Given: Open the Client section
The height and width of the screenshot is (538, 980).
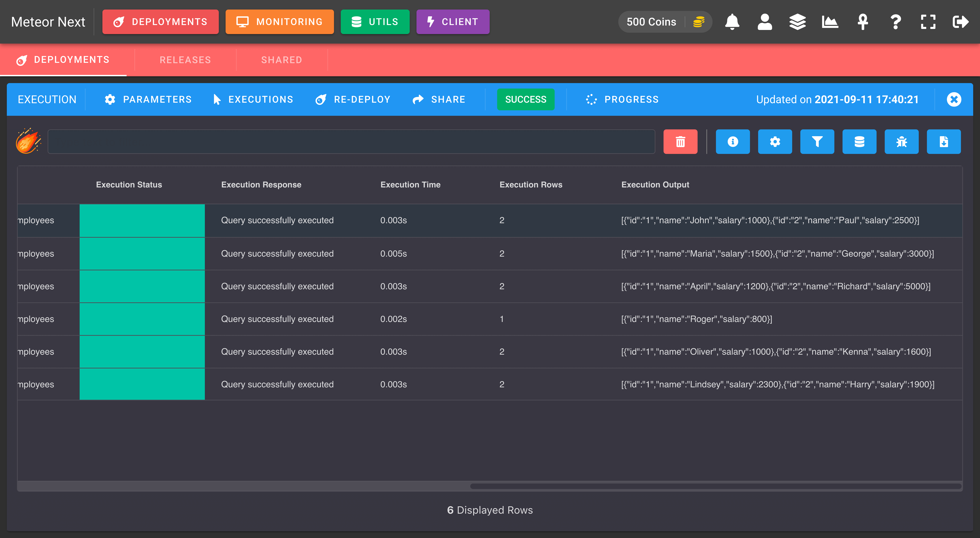Looking at the screenshot, I should pos(453,22).
